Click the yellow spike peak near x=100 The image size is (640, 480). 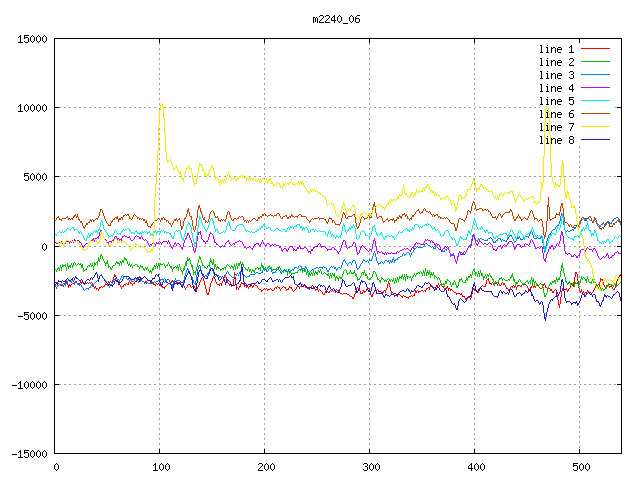[161, 104]
